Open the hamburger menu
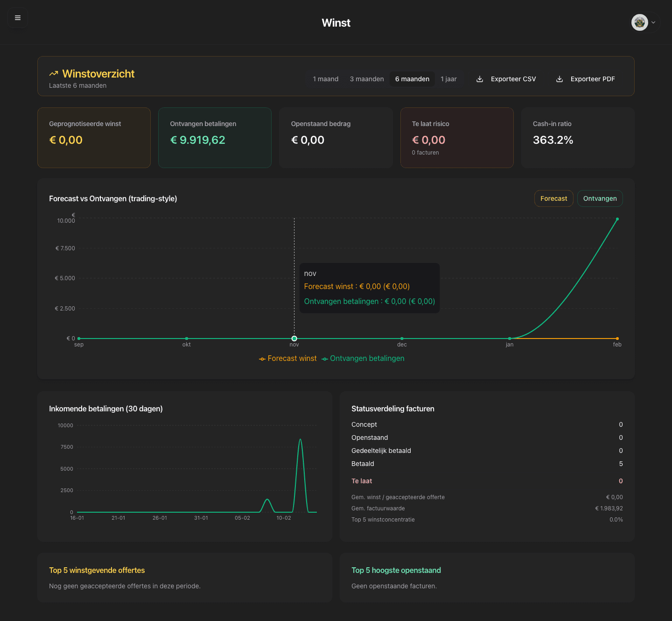 tap(18, 18)
